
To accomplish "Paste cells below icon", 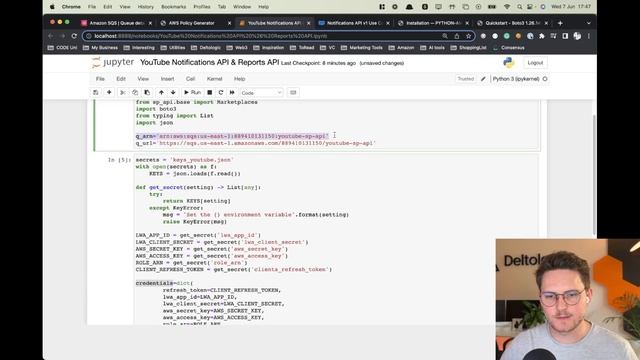I will pyautogui.click(x=147, y=93).
